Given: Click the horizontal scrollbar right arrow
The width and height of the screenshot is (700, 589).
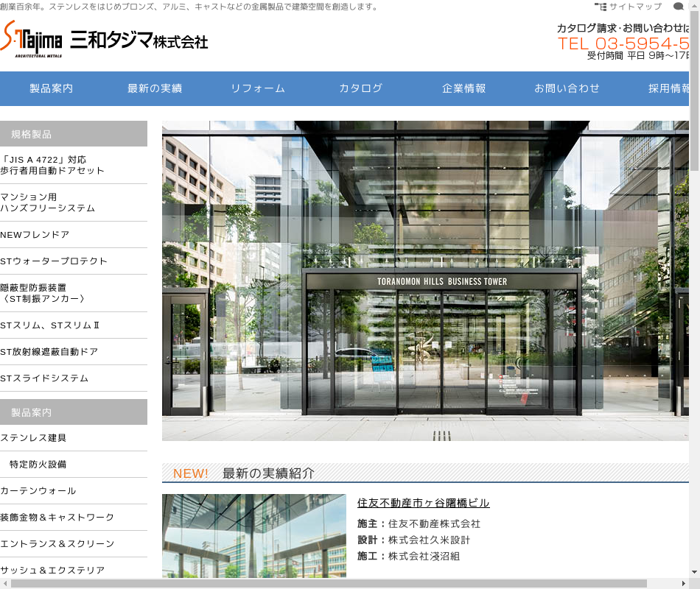Looking at the screenshot, I should [683, 583].
